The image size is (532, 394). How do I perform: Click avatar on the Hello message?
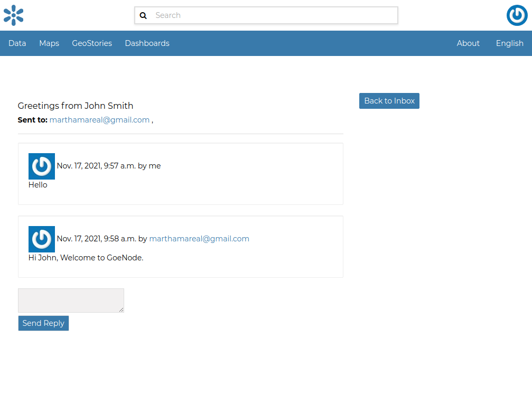tap(42, 166)
